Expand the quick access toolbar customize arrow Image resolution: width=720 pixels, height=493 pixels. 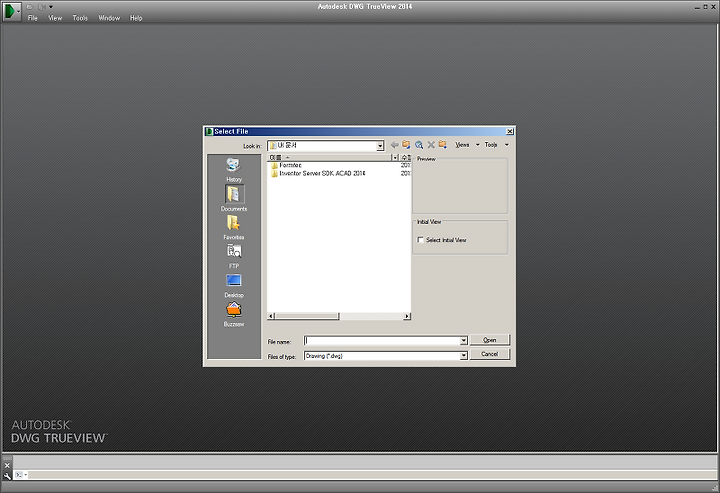51,7
